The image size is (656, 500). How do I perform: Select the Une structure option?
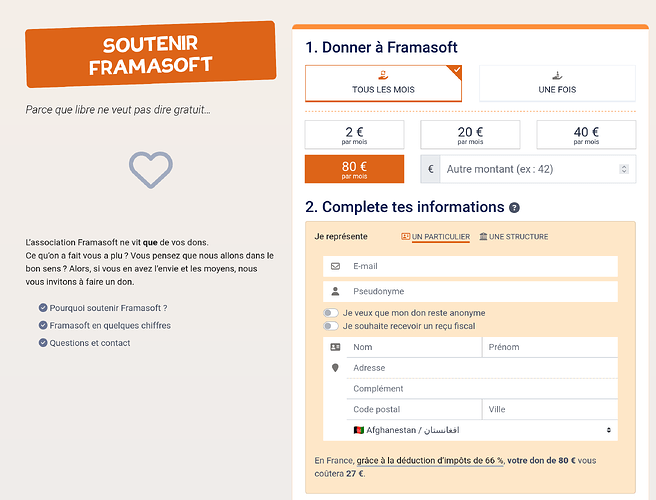click(x=514, y=237)
